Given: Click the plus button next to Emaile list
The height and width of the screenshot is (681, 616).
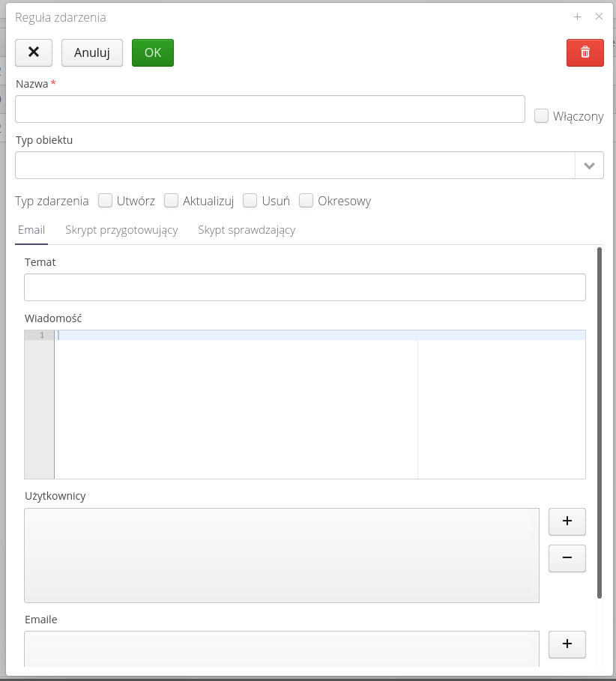Looking at the screenshot, I should pyautogui.click(x=567, y=644).
